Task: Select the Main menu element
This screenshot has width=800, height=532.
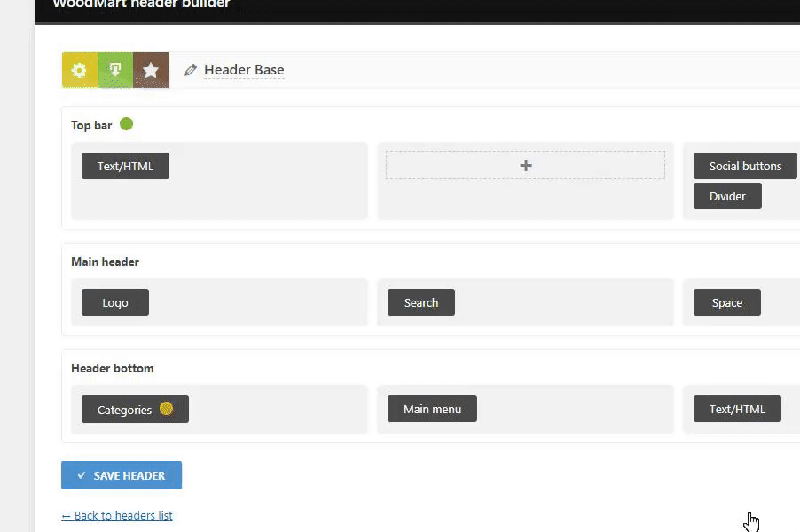Action: pos(432,409)
